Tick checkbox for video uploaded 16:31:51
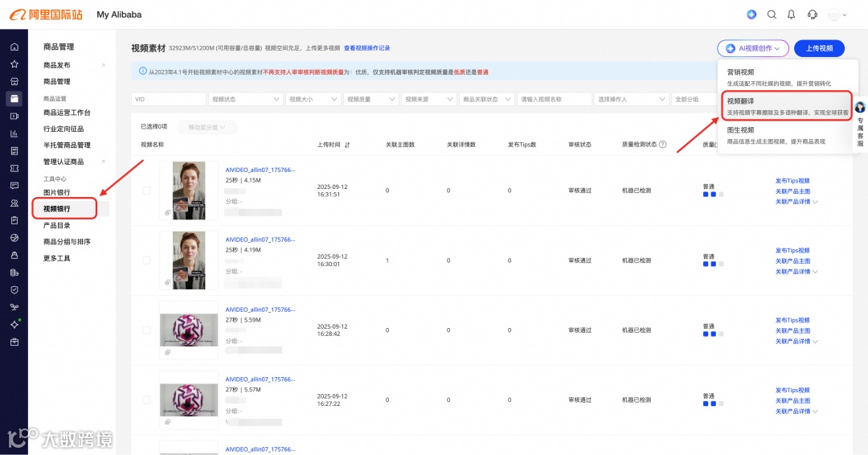 [x=147, y=191]
